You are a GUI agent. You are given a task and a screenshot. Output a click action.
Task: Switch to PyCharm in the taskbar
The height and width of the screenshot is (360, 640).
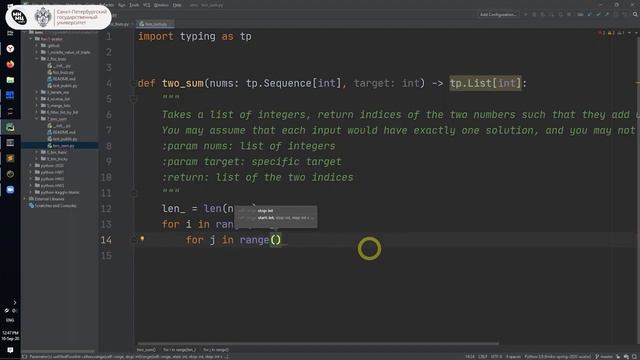pos(10,127)
